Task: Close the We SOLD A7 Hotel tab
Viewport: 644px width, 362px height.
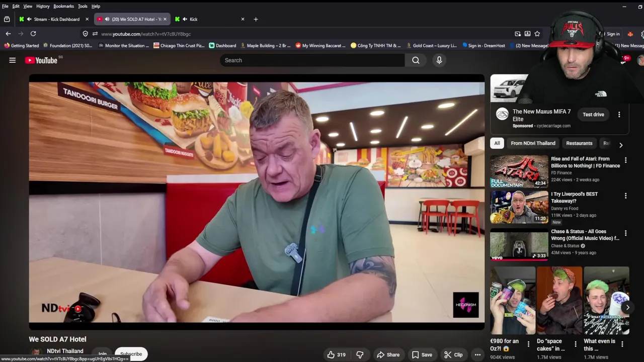Action: pyautogui.click(x=165, y=19)
